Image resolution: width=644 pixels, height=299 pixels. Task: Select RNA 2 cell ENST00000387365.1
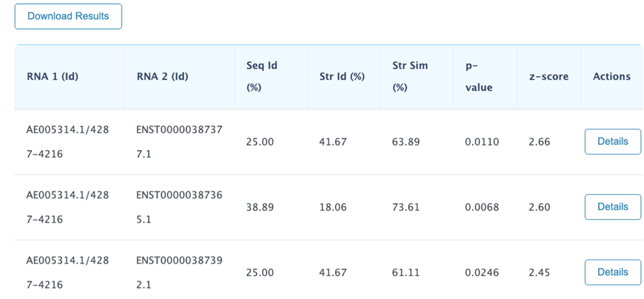coord(179,207)
